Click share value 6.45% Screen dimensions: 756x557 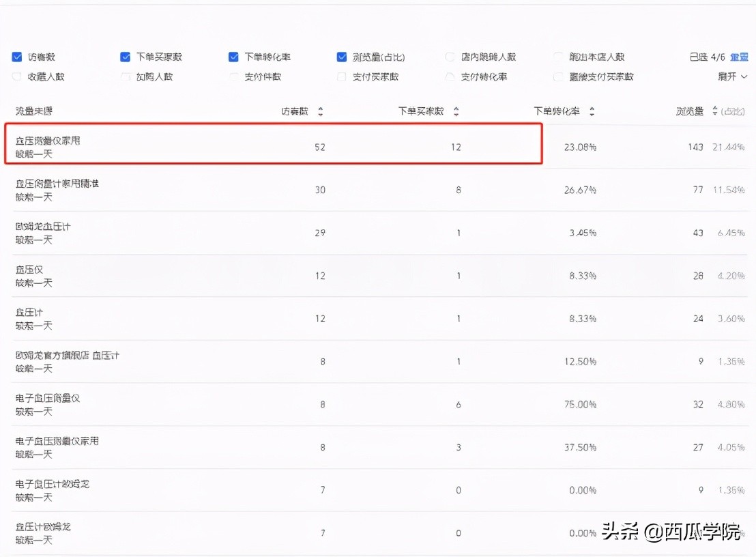[x=731, y=233]
